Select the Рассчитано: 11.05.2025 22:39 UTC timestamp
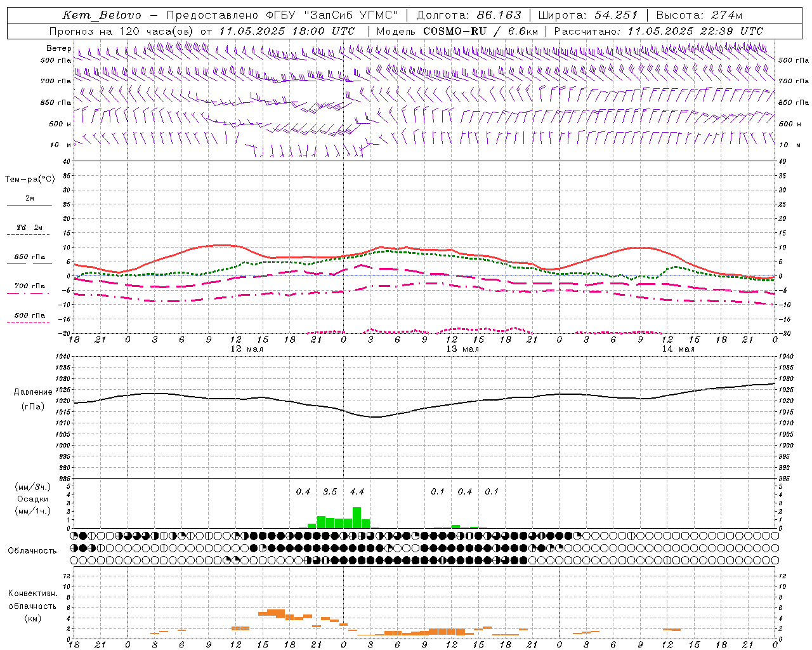Screen dimensions: 812x650 (x=658, y=31)
